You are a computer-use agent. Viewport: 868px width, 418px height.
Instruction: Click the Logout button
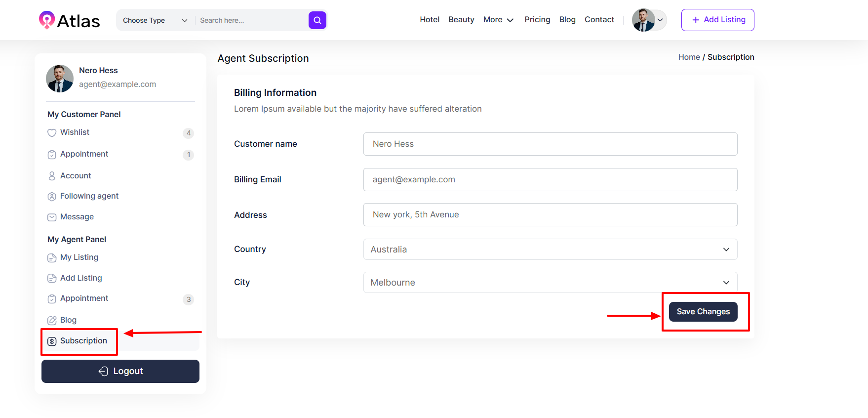coord(120,371)
